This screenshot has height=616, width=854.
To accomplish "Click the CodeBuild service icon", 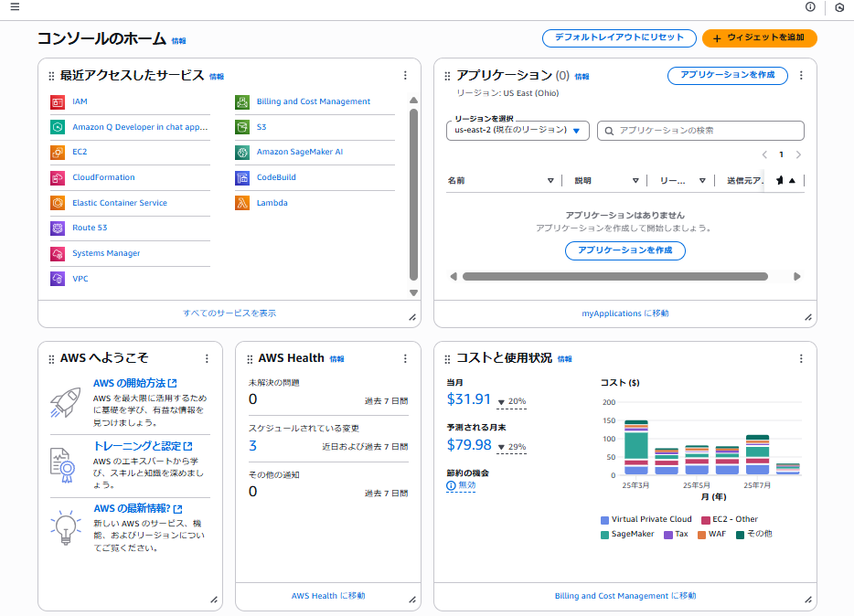I will click(241, 177).
